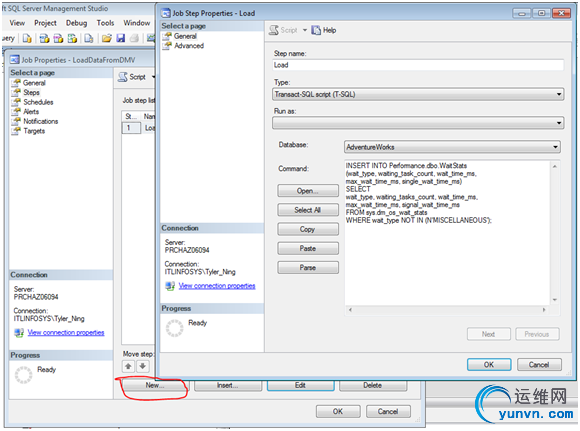Click the Script icon in Job Step Properties
The width and height of the screenshot is (580, 431).
click(x=274, y=30)
